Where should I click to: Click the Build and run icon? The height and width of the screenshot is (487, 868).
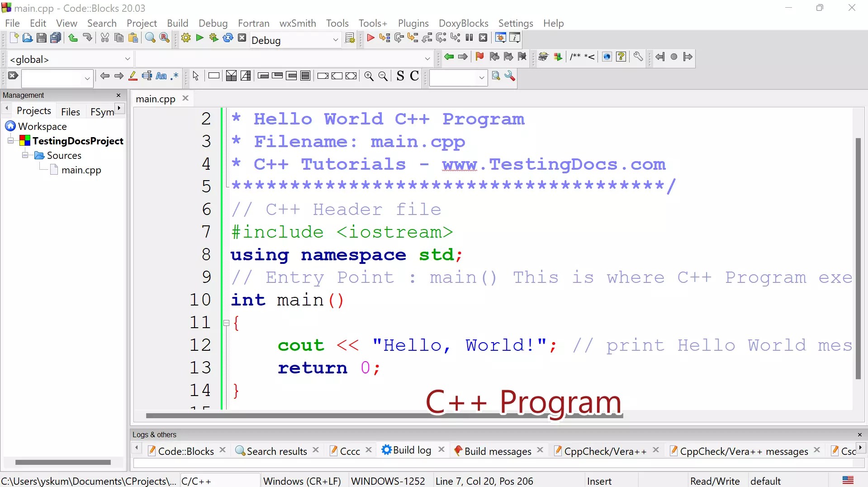(213, 38)
